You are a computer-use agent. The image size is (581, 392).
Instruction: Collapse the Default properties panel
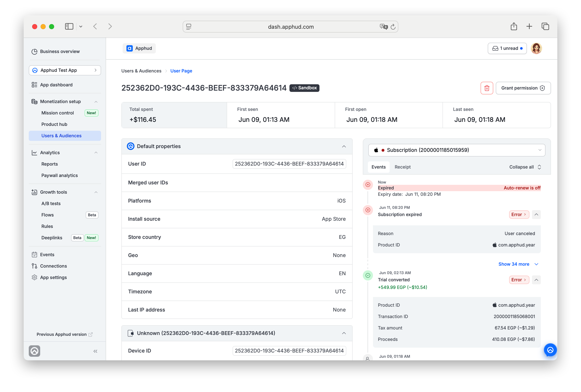coord(344,146)
